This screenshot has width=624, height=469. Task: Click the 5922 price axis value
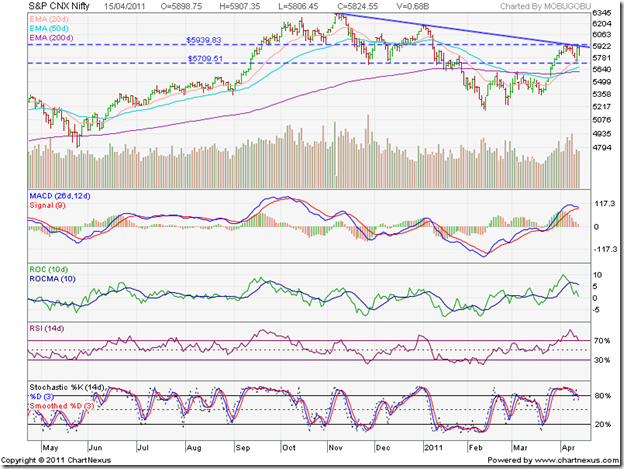tap(601, 46)
